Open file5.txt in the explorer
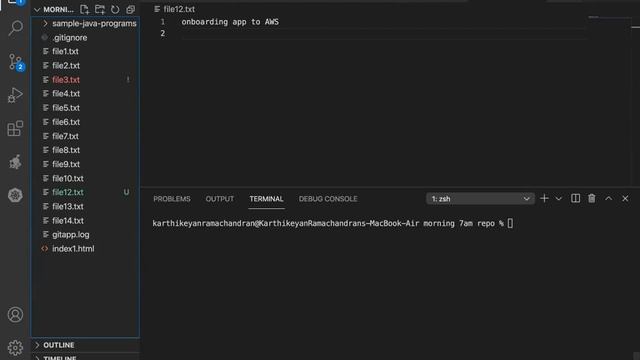Viewport: 640px width, 360px height. tap(85, 108)
